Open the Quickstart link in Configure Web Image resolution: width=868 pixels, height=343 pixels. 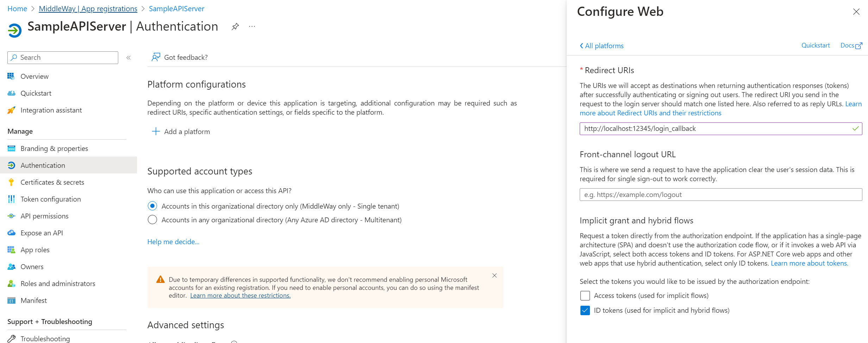click(815, 45)
